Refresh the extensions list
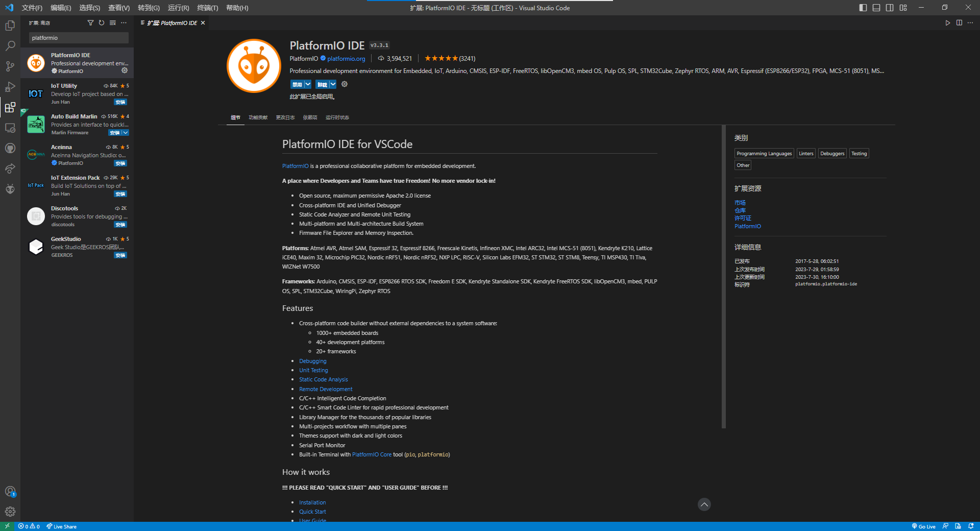 (x=102, y=23)
